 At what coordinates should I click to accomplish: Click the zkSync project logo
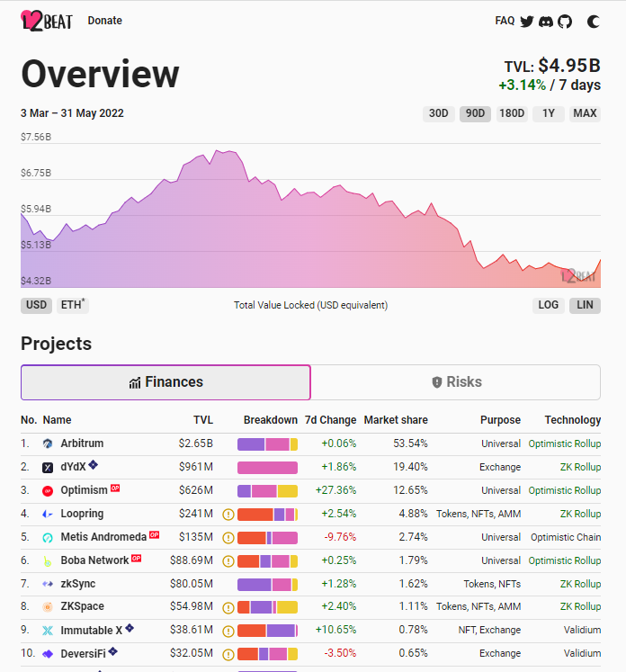tap(48, 584)
